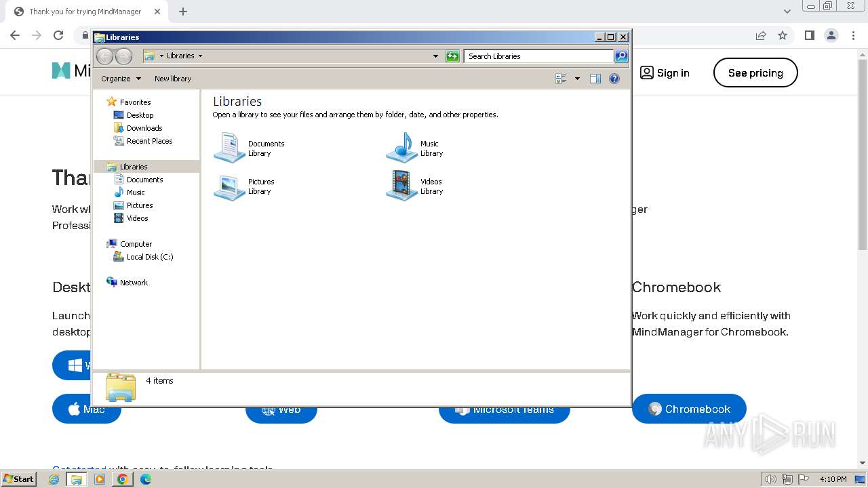Click Chrome share page icon
868x488 pixels.
[x=761, y=35]
